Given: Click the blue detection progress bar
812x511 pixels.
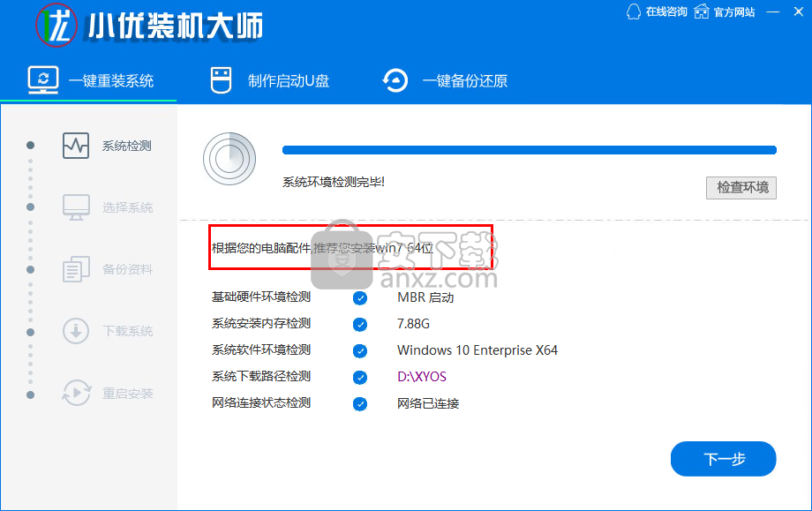Looking at the screenshot, I should [530, 150].
